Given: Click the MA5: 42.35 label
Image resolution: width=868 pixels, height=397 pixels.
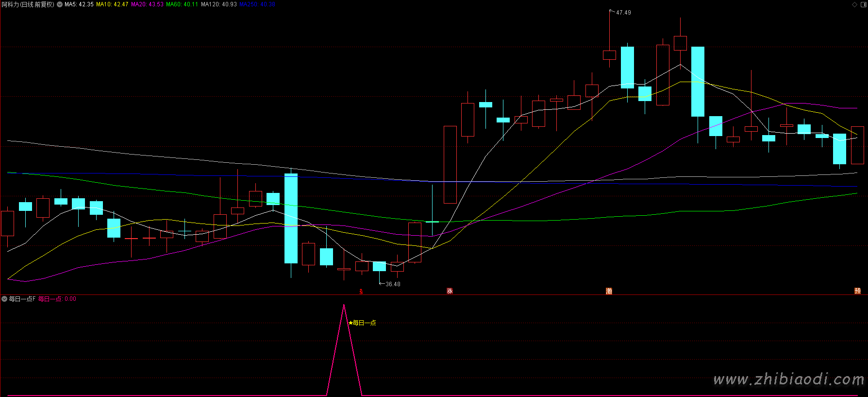Looking at the screenshot, I should 79,4.
